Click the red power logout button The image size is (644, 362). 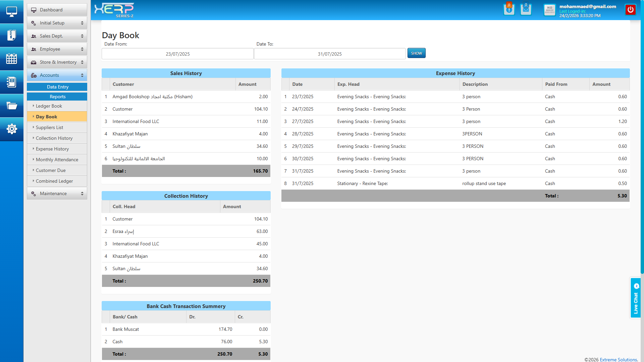tap(630, 9)
